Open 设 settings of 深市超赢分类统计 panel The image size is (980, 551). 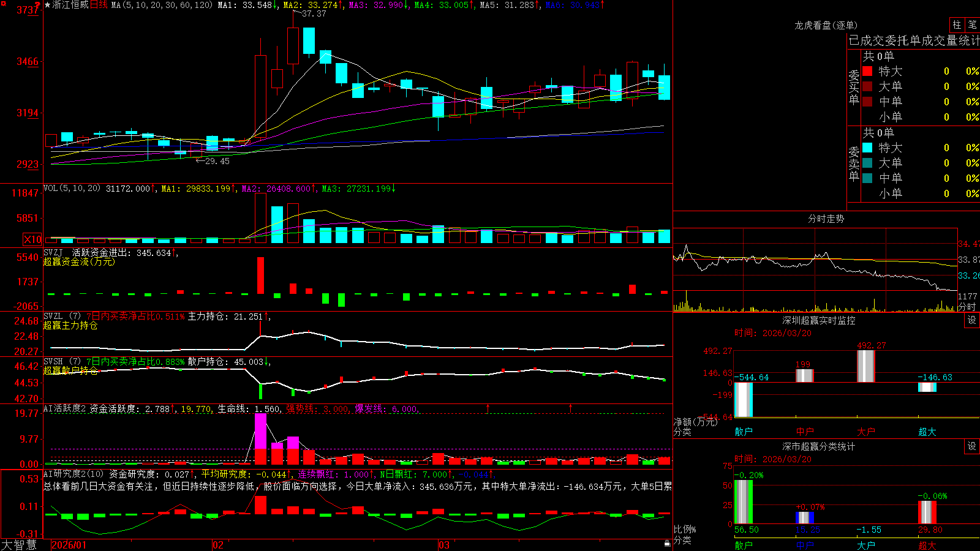tap(972, 446)
